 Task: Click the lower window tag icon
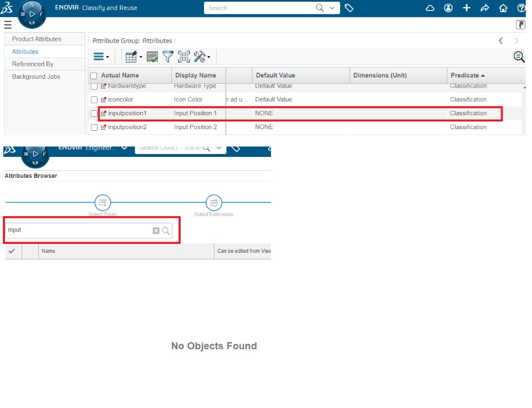pos(236,149)
